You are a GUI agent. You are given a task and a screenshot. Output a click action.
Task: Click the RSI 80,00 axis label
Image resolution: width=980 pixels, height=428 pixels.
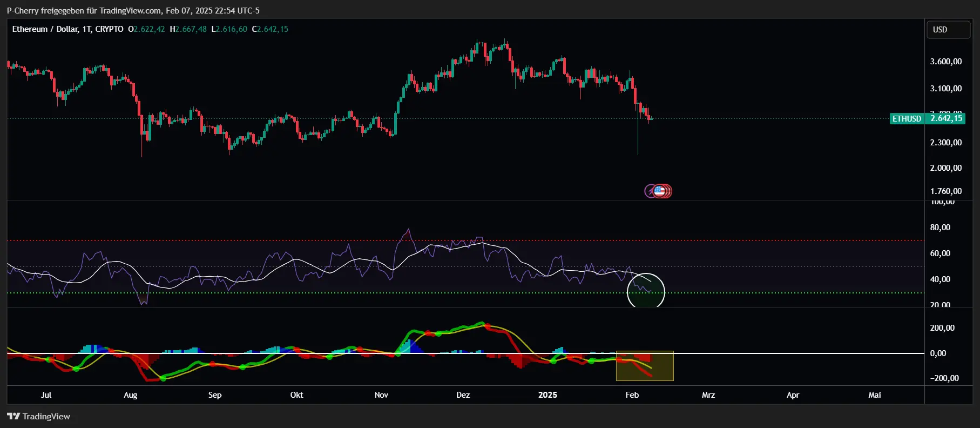940,228
